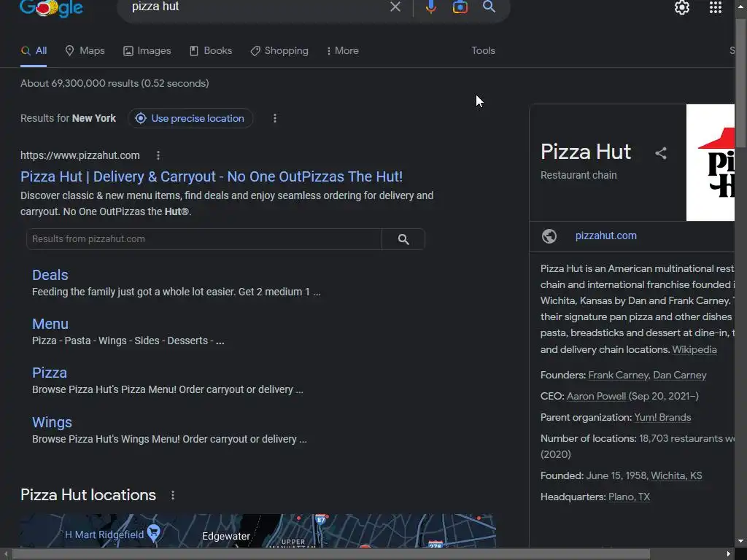Screen dimensions: 747x560
Task: Open Wichita, KS founded link
Action: tap(676, 475)
